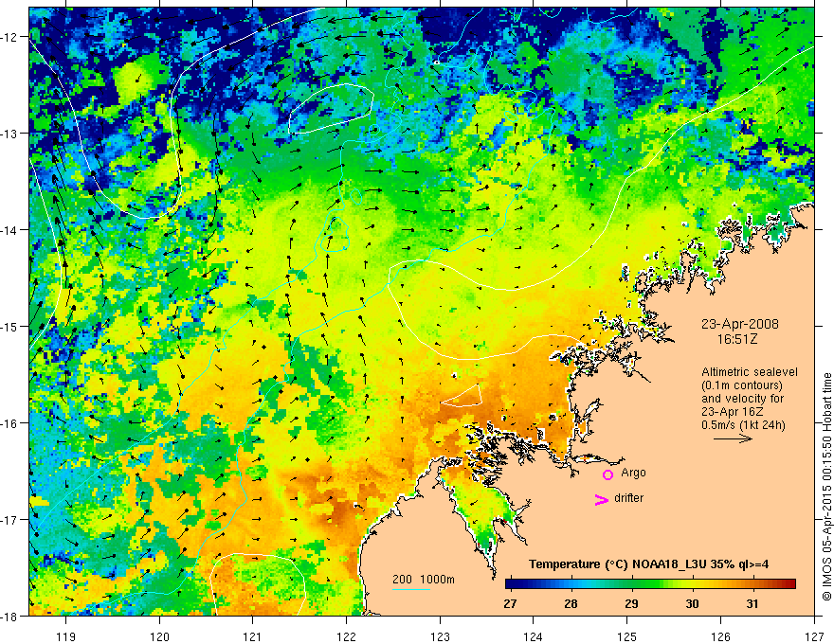
Task: Click the 'drifter' legend label
Action: [628, 498]
